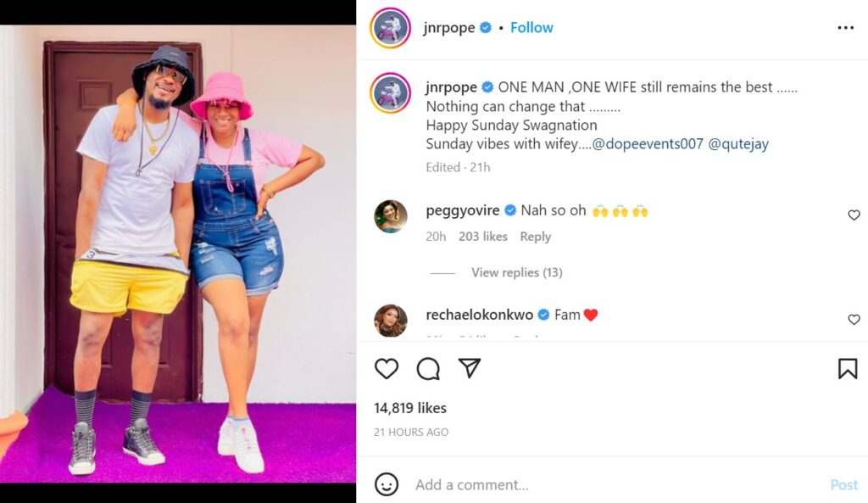
Task: Open jnrpope header profile picture
Action: click(x=391, y=28)
